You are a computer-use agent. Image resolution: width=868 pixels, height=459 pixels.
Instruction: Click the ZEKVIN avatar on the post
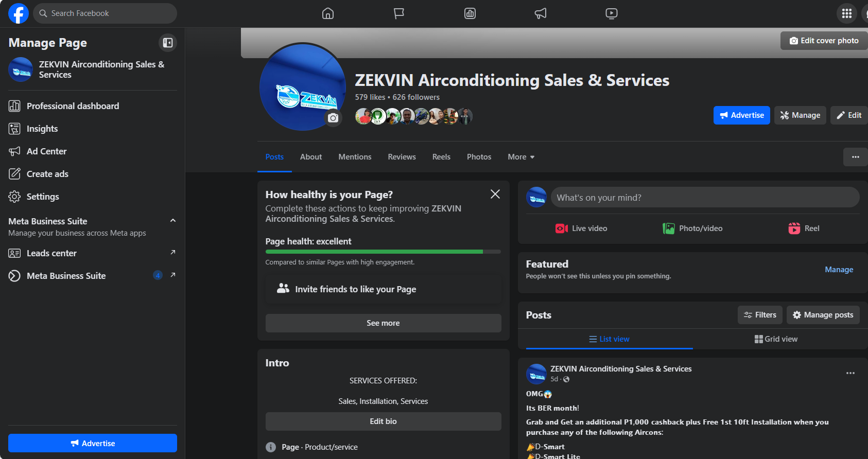click(536, 374)
